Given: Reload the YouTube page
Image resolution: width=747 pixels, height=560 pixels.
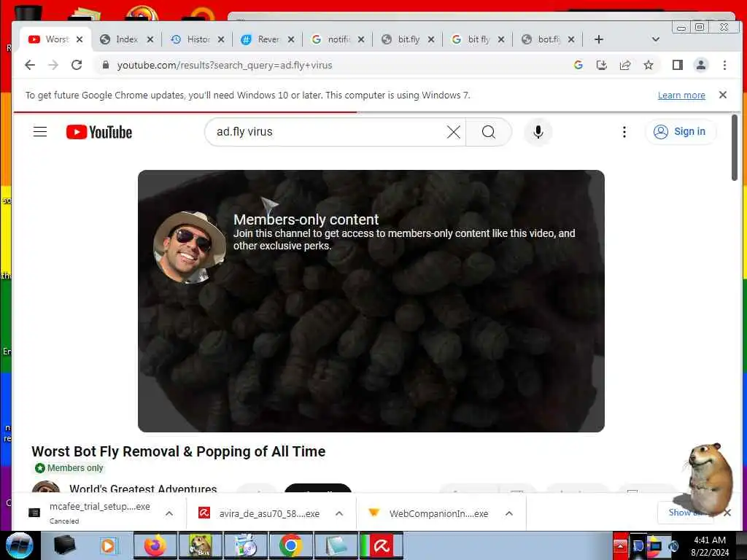Looking at the screenshot, I should [x=77, y=65].
